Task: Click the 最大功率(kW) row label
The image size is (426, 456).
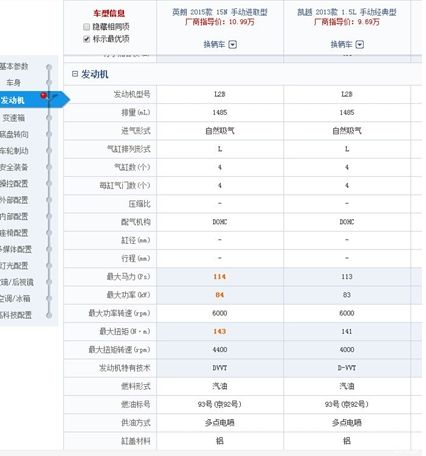Action: click(x=128, y=295)
